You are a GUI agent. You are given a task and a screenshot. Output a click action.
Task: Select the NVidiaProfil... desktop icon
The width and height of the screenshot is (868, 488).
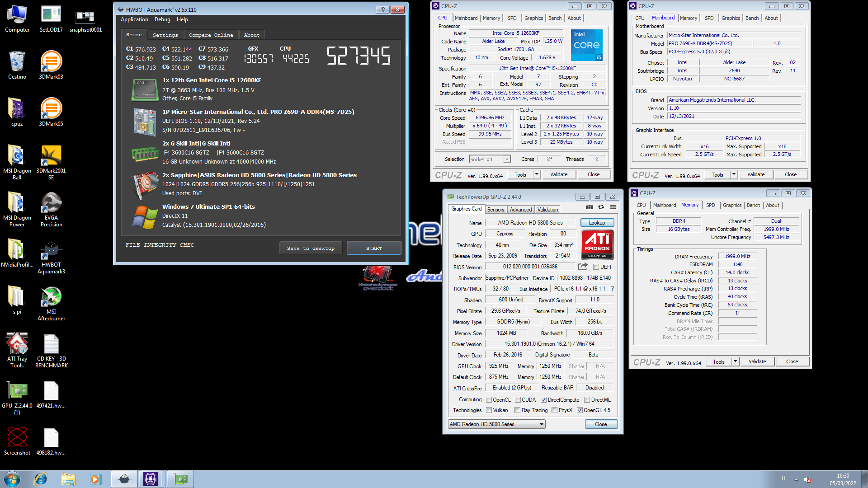coord(17,254)
